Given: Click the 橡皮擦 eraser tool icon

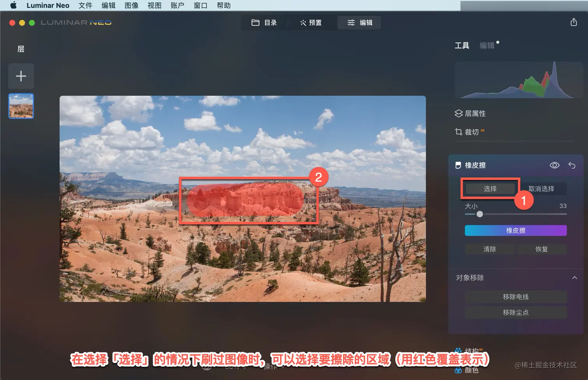Looking at the screenshot, I should click(458, 165).
